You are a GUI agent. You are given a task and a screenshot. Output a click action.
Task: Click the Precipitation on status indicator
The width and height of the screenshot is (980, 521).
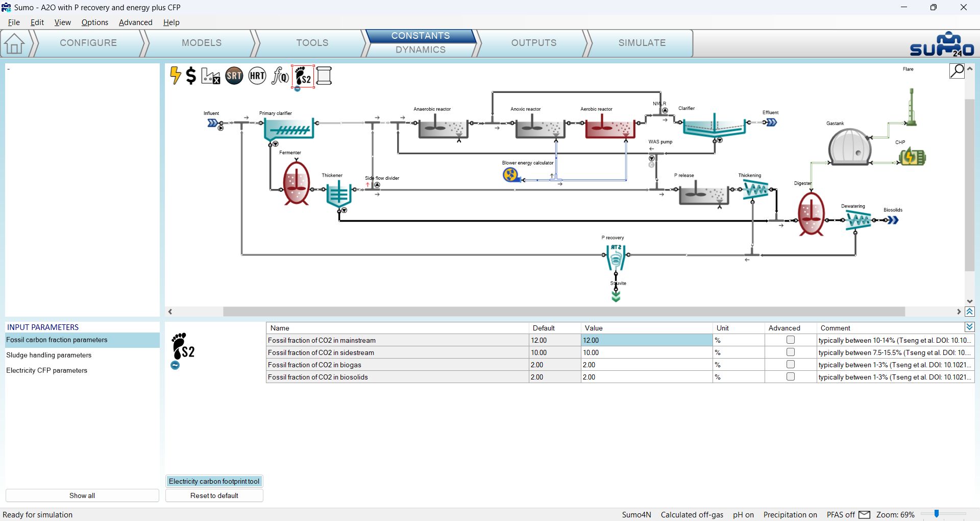tap(790, 515)
